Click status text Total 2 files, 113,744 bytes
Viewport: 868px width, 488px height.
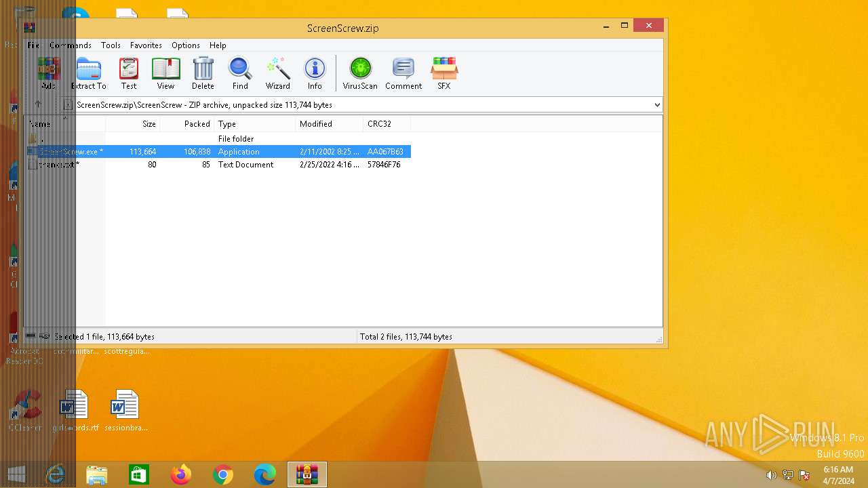point(406,337)
